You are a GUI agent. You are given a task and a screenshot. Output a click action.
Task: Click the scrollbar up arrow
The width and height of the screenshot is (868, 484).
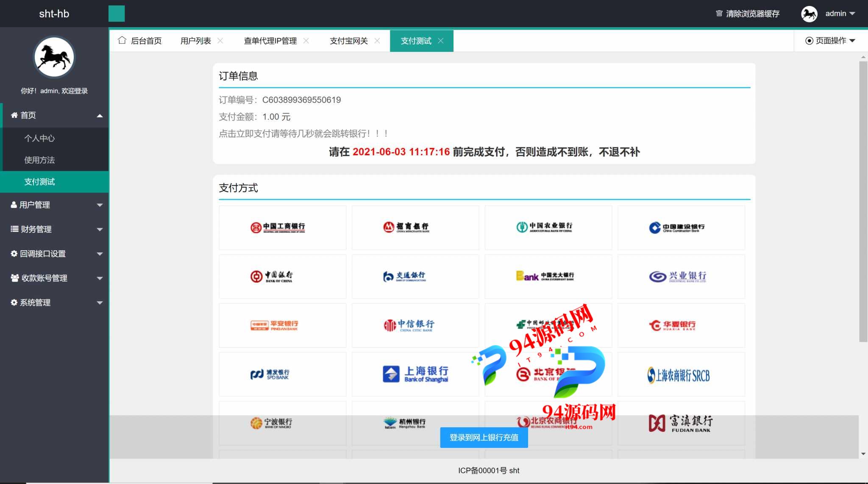tap(863, 57)
